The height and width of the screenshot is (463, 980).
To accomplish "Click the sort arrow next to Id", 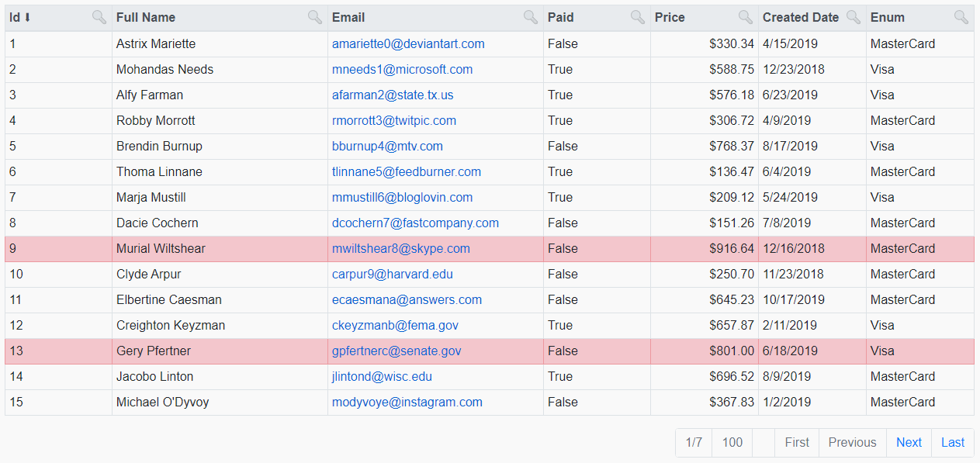I will [x=29, y=16].
